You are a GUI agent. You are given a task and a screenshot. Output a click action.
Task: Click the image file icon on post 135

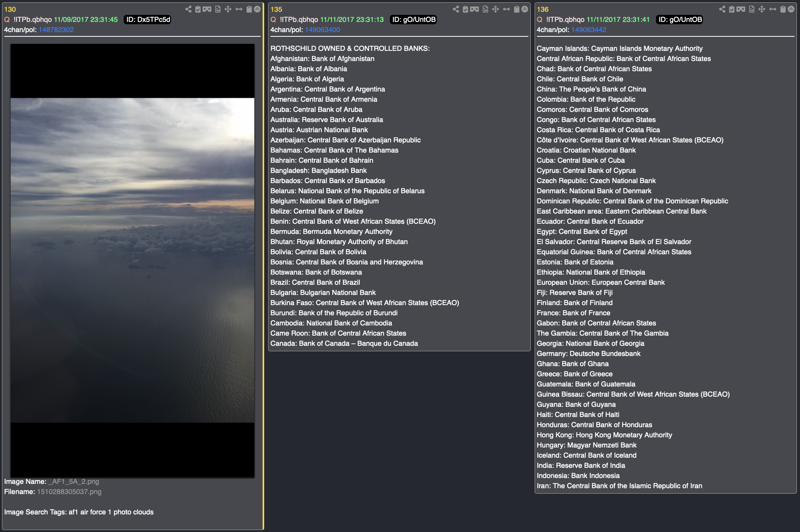[x=485, y=9]
